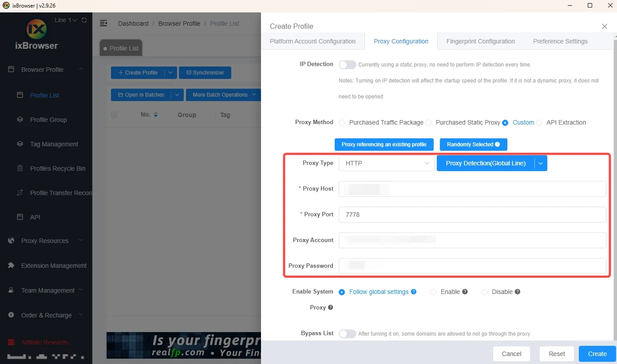The image size is (617, 364).
Task: Expand the Proxy Resources section
Action: [x=81, y=240]
